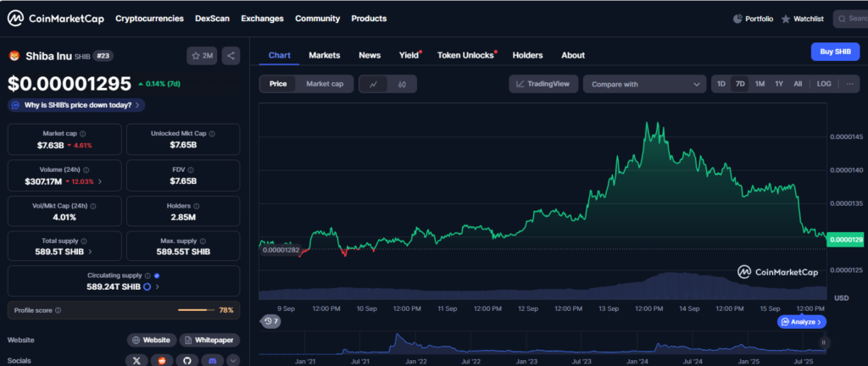Image resolution: width=868 pixels, height=366 pixels.
Task: Click Holders info icon
Action: [x=197, y=206]
